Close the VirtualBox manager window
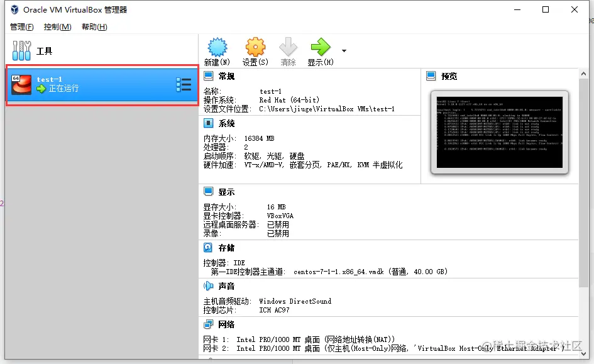Screen dimensions: 594x364 pyautogui.click(x=575, y=9)
